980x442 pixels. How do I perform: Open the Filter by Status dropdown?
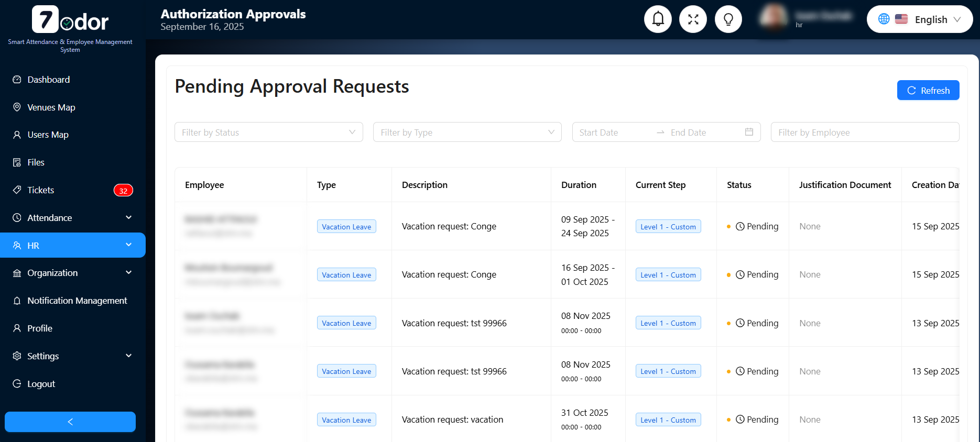point(268,132)
